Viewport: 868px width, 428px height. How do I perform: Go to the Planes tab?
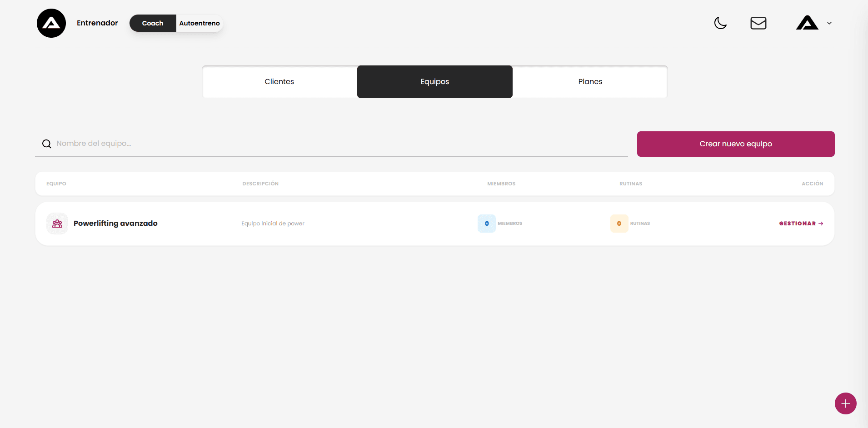(590, 82)
